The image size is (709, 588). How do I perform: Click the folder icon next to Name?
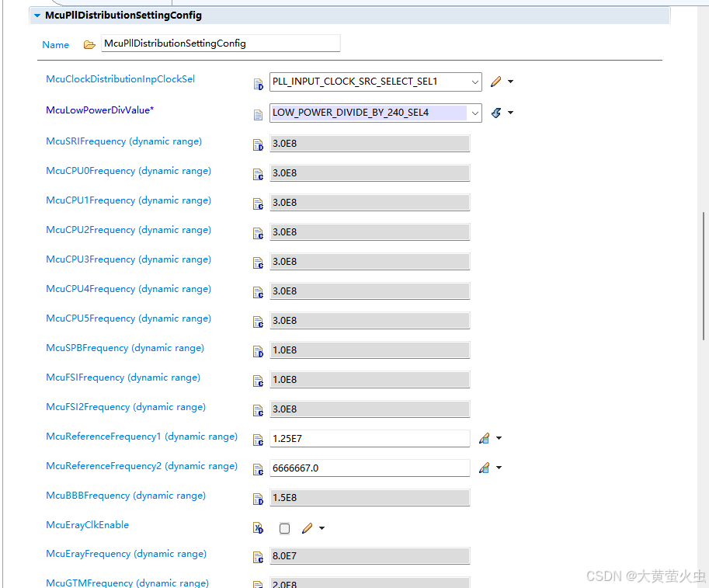tap(89, 45)
